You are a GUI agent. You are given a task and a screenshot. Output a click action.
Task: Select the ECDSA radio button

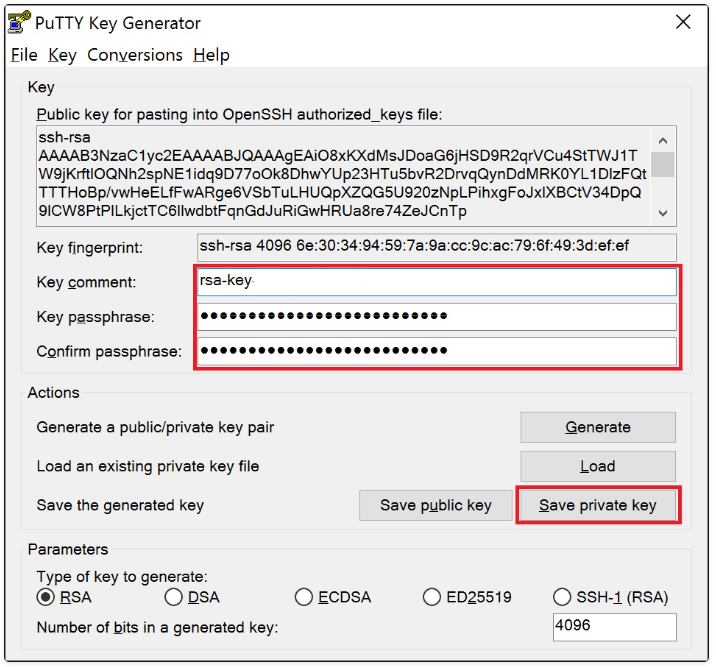pyautogui.click(x=304, y=597)
